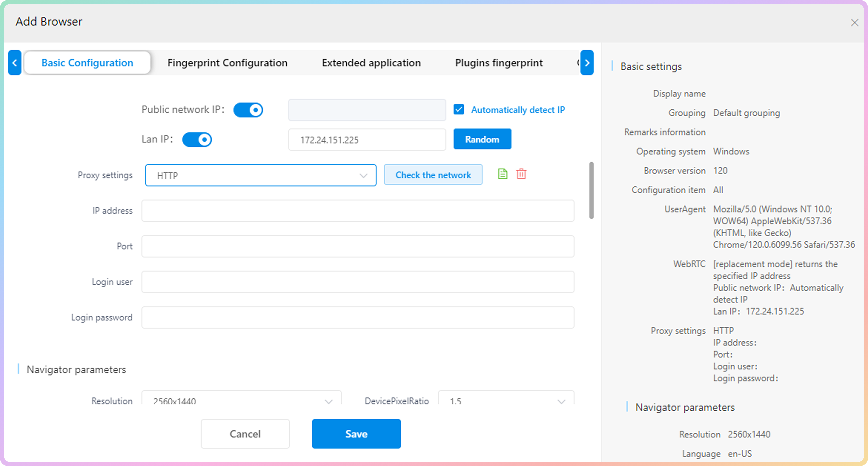Toggle the Public network IP switch
Viewport: 868px width, 466px height.
pyautogui.click(x=248, y=110)
